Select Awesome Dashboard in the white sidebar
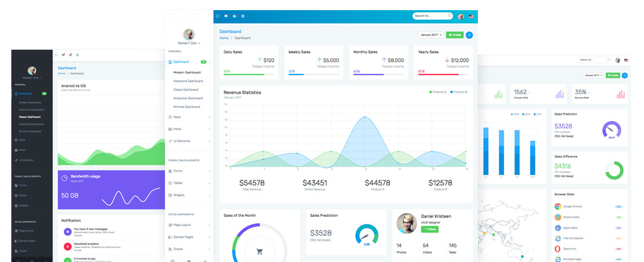This screenshot has height=262, width=644. pyautogui.click(x=188, y=81)
